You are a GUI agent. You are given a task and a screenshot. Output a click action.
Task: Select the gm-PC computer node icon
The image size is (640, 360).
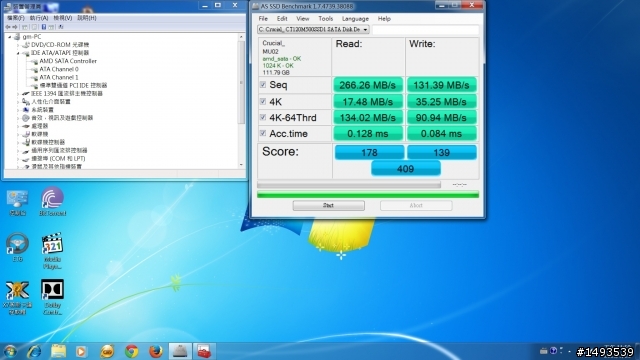(x=17, y=37)
